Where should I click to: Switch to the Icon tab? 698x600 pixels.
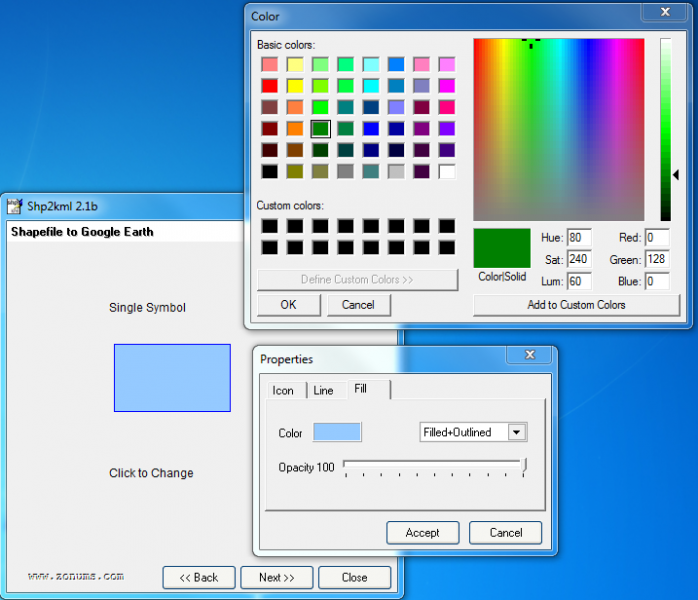283,390
